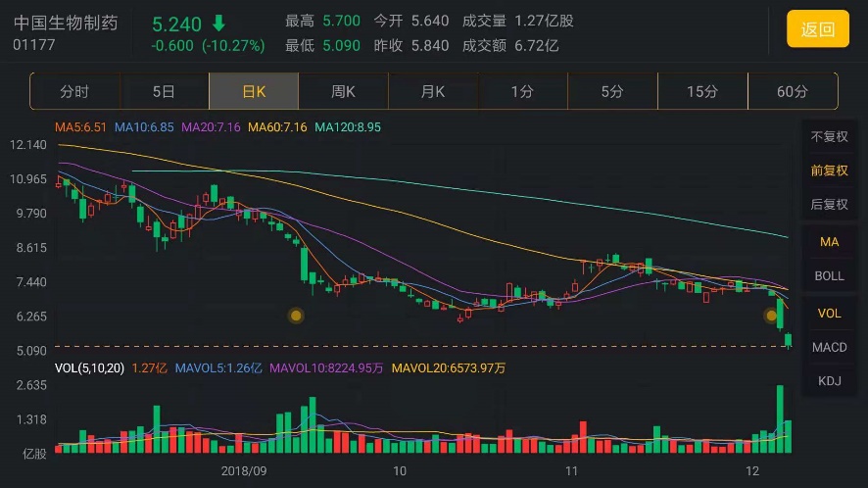Switch to 后复权 price adjustment
This screenshot has height=488, width=868.
(829, 205)
